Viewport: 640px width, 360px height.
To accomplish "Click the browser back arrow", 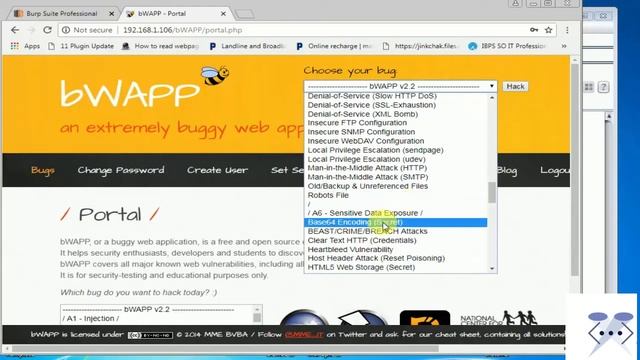I will (x=15, y=30).
